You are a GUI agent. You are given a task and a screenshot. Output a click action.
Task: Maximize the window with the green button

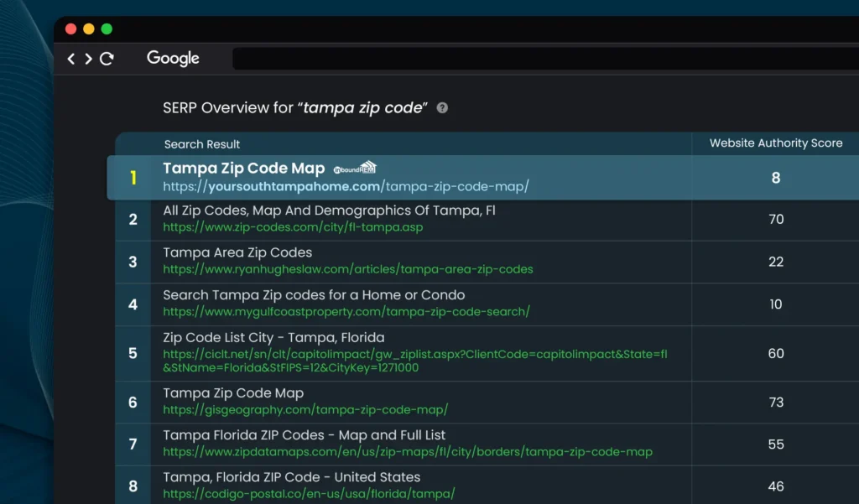click(x=107, y=29)
